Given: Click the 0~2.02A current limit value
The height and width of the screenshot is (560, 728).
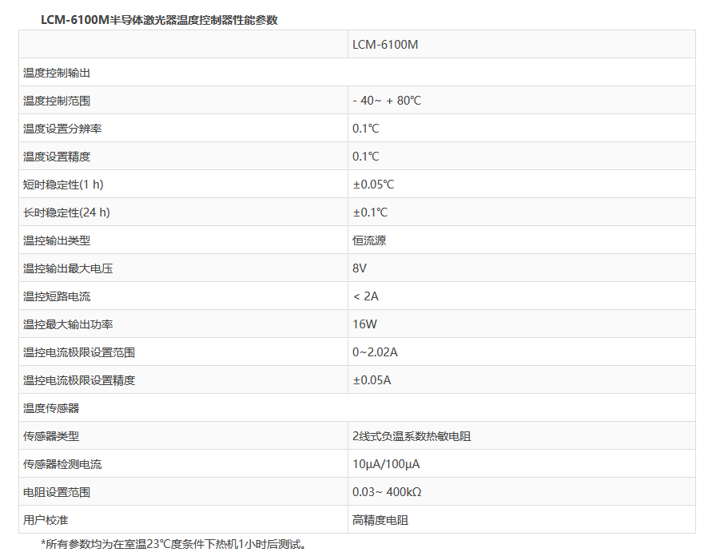Looking at the screenshot, I should [375, 352].
